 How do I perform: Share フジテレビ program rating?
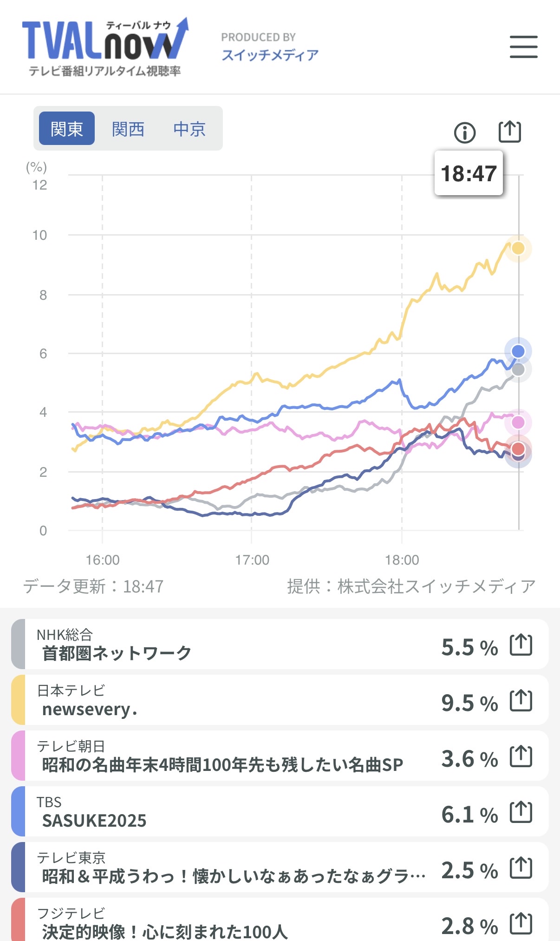coord(521,923)
